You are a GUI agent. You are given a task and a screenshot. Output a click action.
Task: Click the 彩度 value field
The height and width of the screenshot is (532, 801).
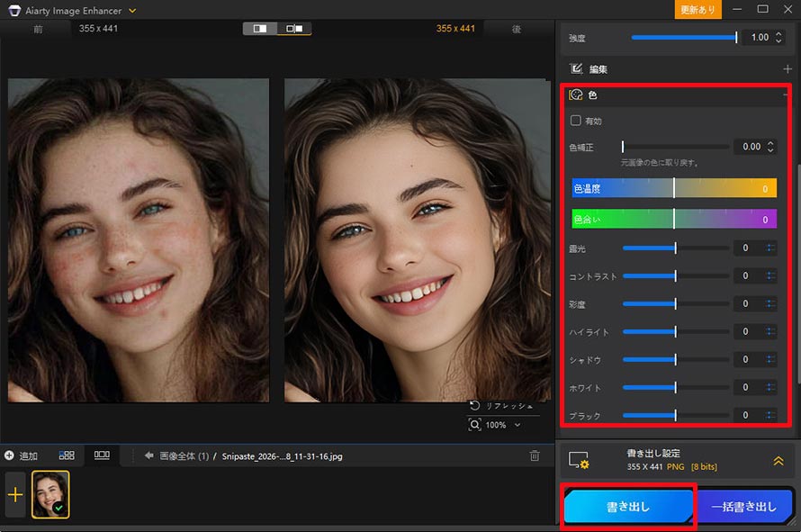(746, 303)
